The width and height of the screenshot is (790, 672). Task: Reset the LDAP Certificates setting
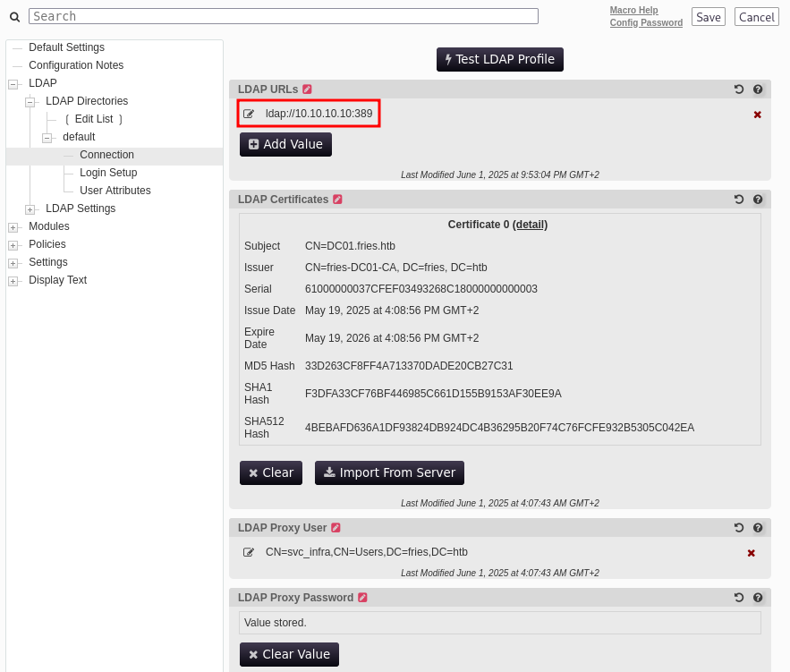coord(739,200)
